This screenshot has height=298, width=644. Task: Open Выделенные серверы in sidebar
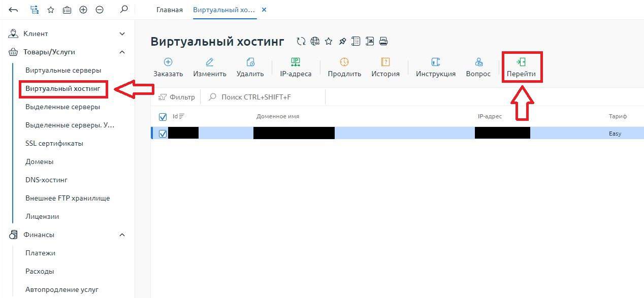pyautogui.click(x=63, y=107)
